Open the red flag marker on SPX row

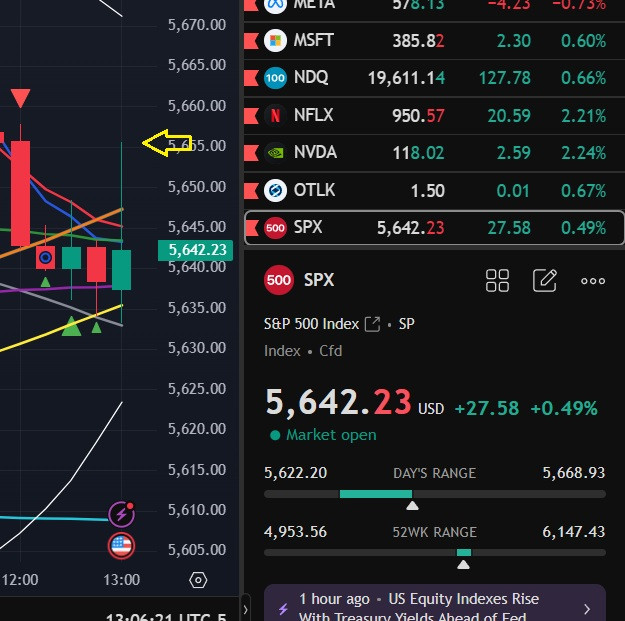(x=253, y=228)
